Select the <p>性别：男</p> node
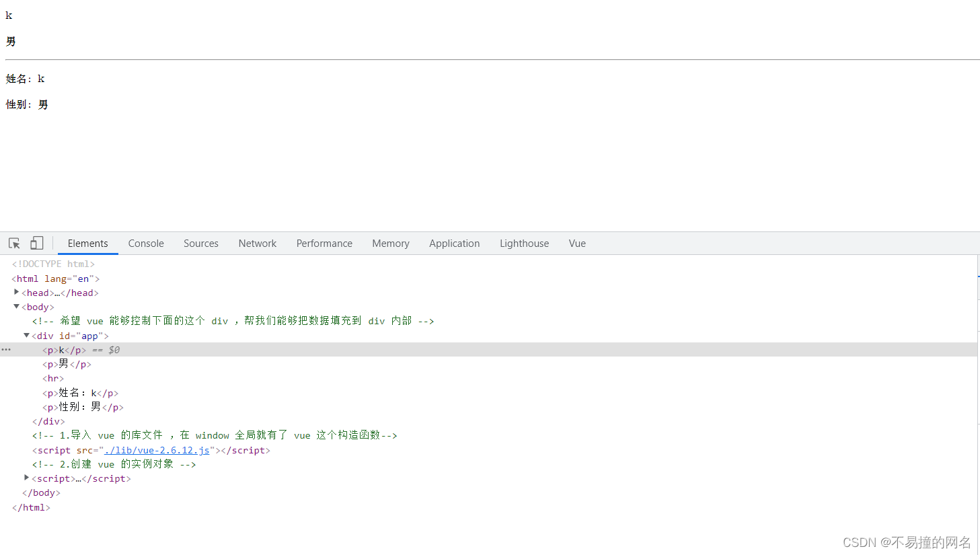 click(x=83, y=407)
